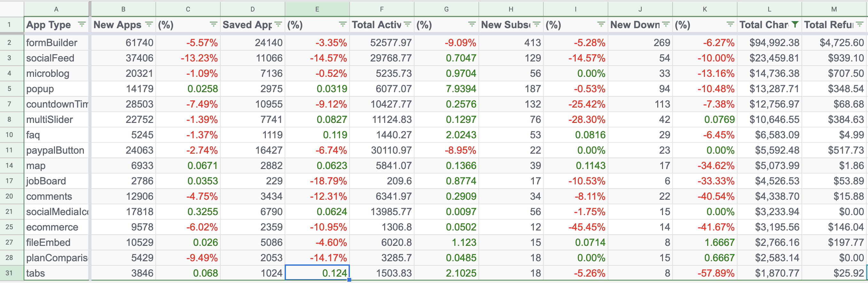Open filter menu for New Subscriptions column
The width and height of the screenshot is (868, 283).
click(536, 24)
